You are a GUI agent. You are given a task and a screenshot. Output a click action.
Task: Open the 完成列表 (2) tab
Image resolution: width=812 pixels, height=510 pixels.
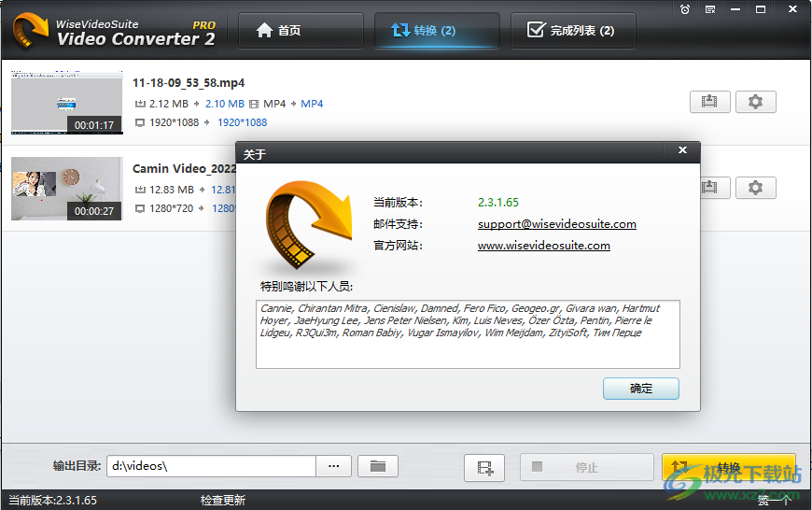573,31
